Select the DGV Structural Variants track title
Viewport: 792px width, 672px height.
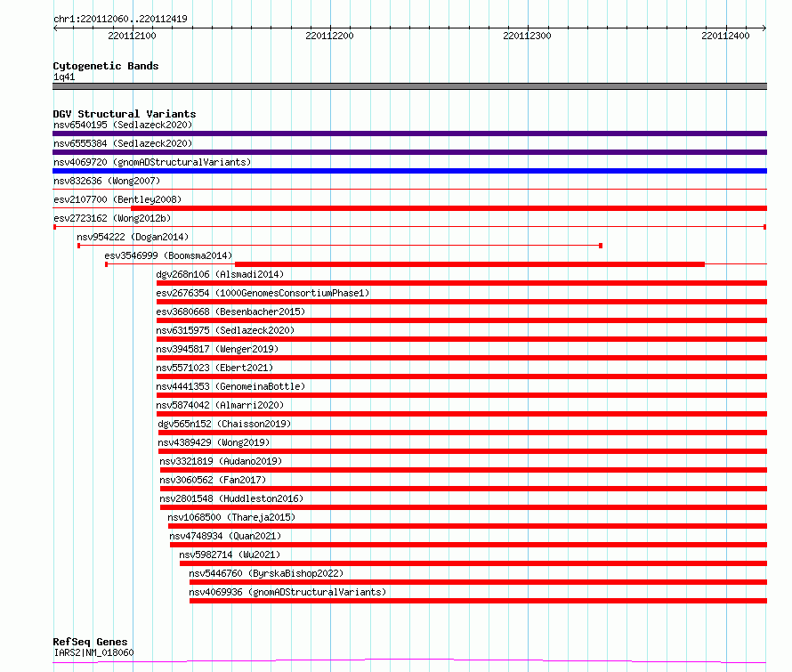pyautogui.click(x=125, y=114)
